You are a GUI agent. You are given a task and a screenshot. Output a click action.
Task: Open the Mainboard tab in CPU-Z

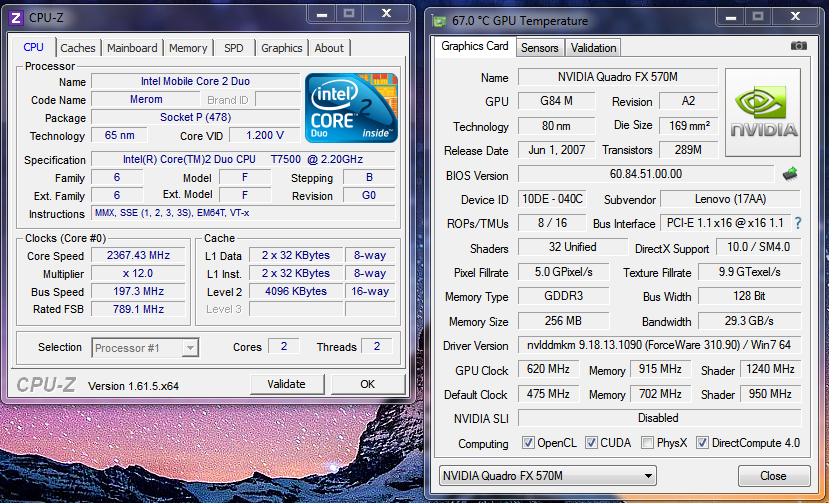pos(132,48)
